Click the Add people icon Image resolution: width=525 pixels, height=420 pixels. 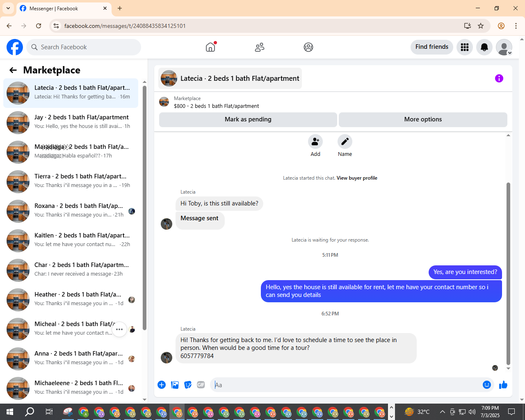pyautogui.click(x=315, y=142)
